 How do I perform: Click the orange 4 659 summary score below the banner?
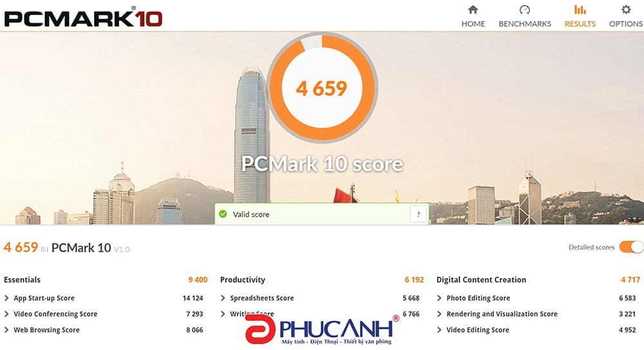(21, 248)
